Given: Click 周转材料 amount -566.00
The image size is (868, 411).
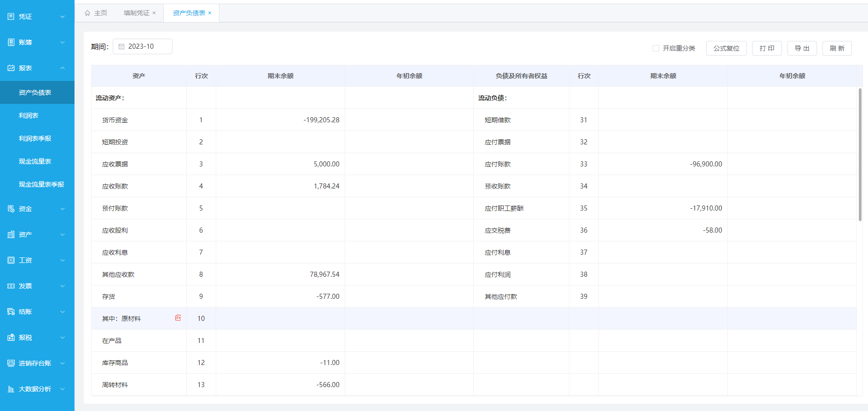Looking at the screenshot, I should (x=328, y=385).
